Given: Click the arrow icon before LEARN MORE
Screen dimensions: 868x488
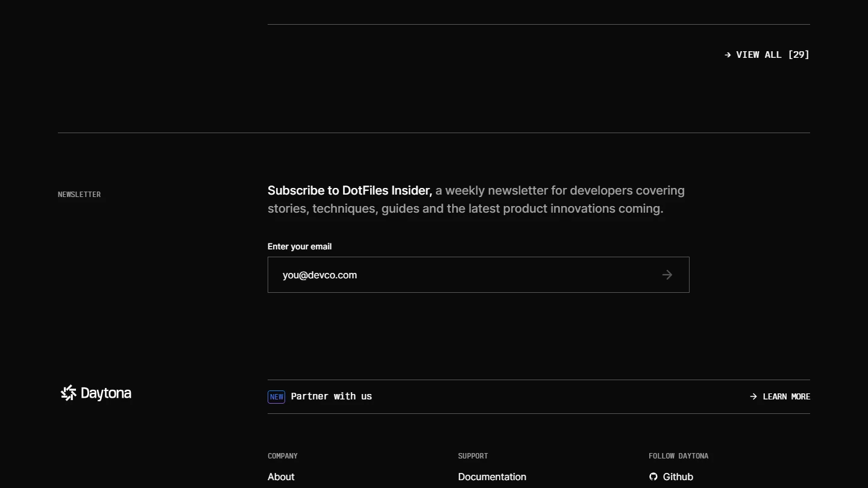Looking at the screenshot, I should tap(753, 396).
